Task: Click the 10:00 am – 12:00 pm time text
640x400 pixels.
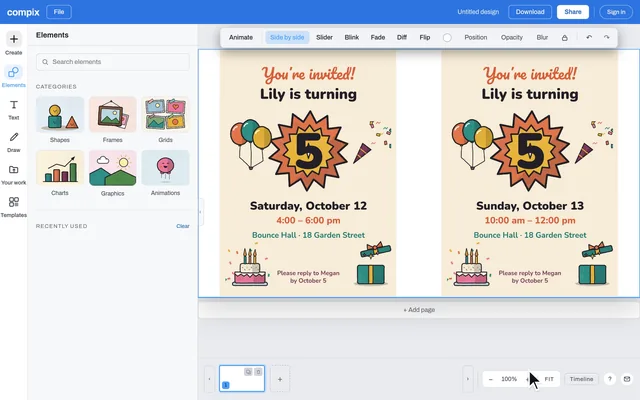Action: [530, 220]
